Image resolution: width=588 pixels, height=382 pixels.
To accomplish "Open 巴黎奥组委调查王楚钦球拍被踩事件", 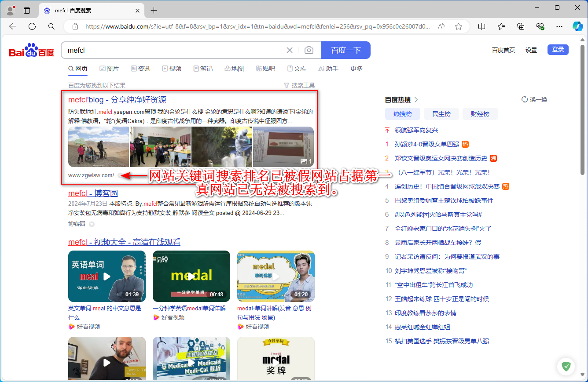I will pos(444,200).
